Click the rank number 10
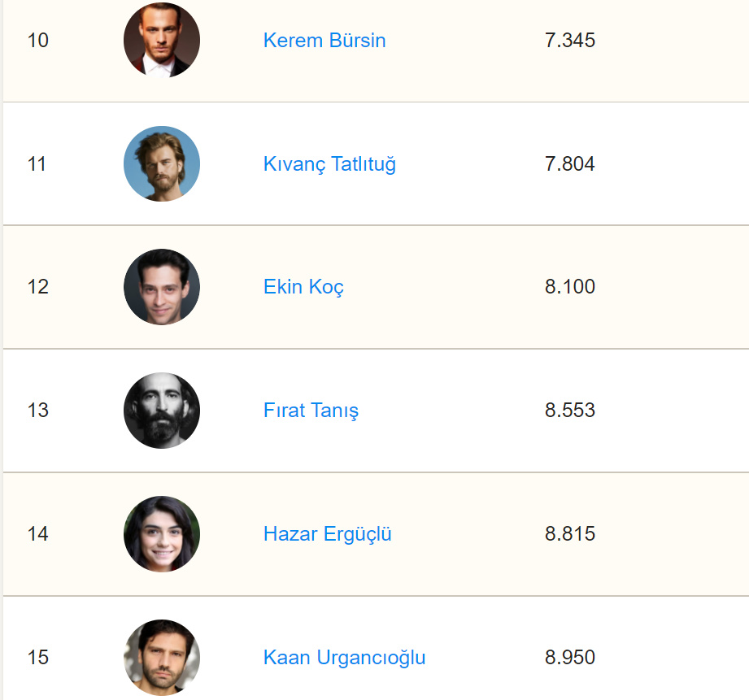 (38, 40)
